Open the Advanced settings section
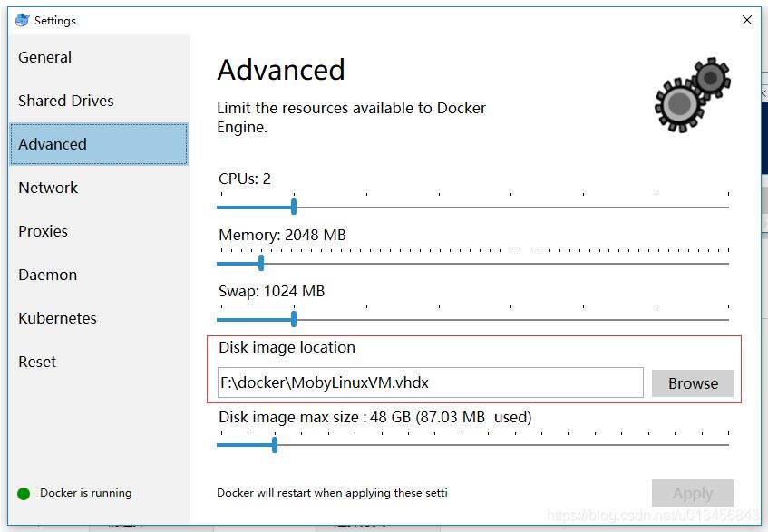Image resolution: width=768 pixels, height=532 pixels. [x=53, y=143]
